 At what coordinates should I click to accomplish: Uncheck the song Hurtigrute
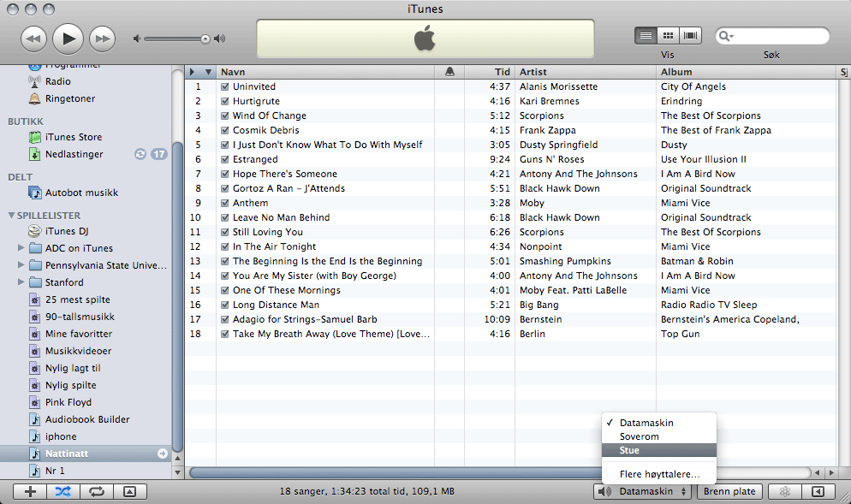tap(224, 101)
